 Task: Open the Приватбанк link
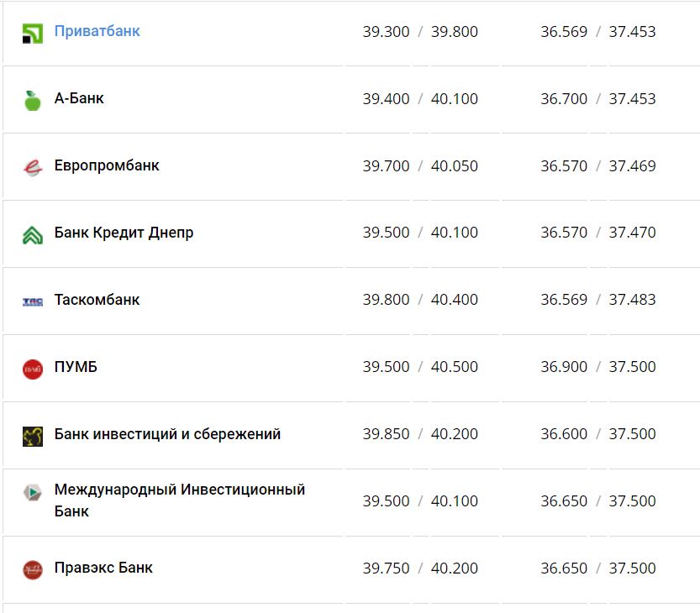pos(97,31)
